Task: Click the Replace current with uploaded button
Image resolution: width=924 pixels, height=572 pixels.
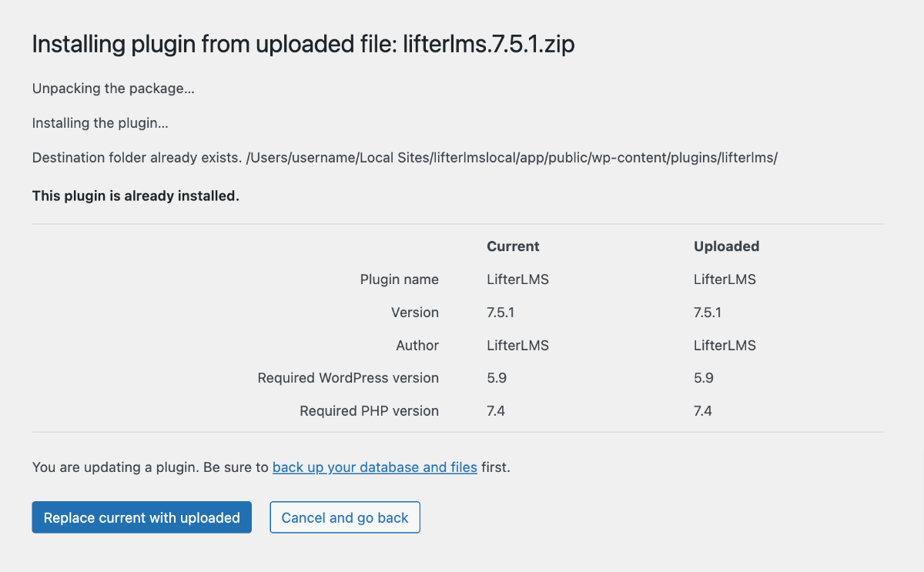Action: [x=142, y=517]
